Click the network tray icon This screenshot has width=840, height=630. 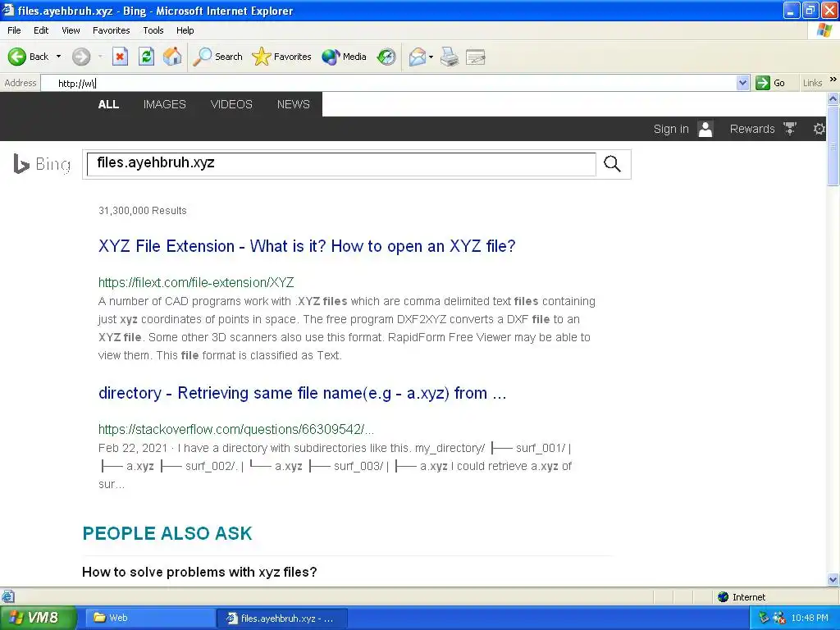click(x=765, y=618)
